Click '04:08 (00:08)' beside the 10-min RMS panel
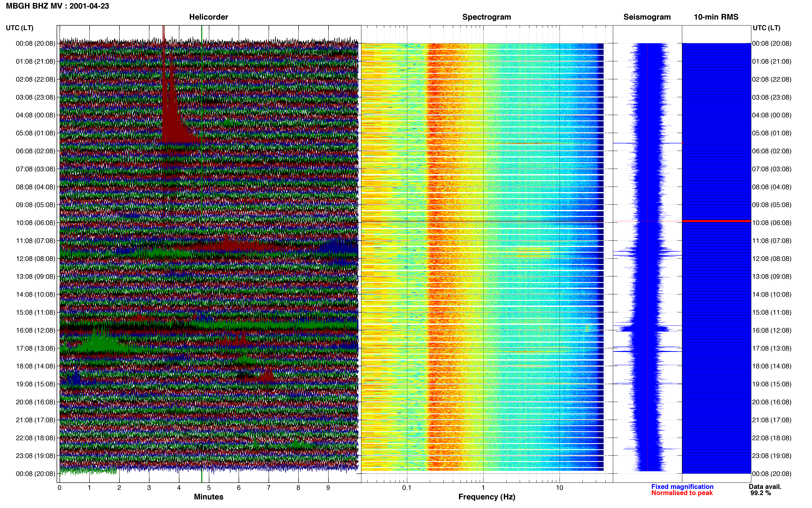The image size is (812, 508). (x=772, y=115)
